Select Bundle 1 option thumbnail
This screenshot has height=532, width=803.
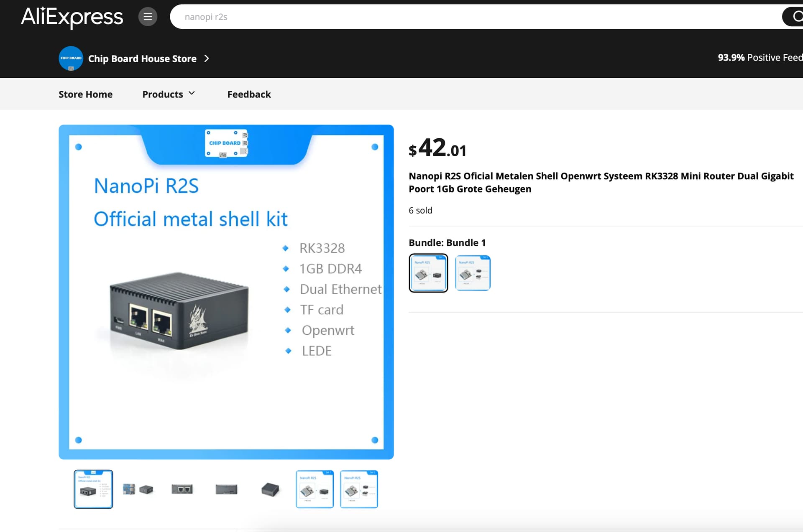[428, 273]
